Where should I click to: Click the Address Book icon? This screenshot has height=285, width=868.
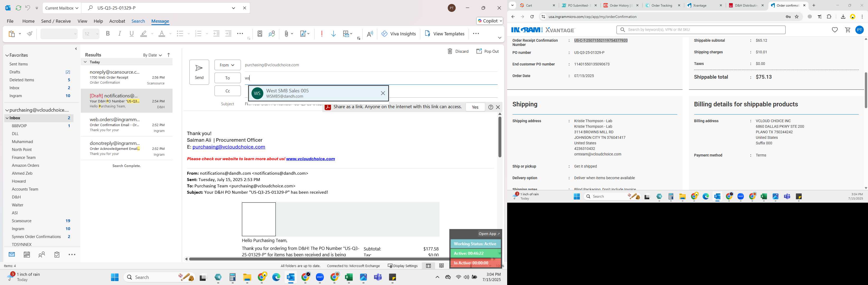click(260, 34)
